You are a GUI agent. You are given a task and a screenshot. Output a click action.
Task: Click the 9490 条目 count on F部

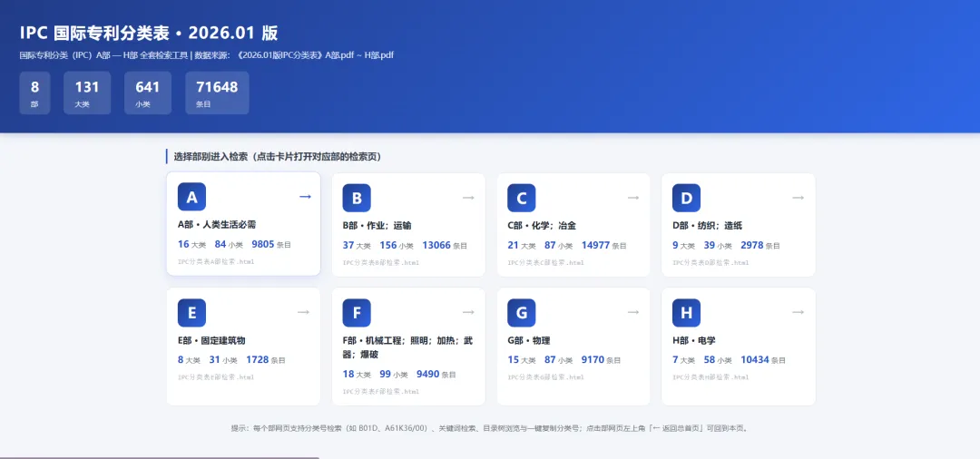(436, 374)
